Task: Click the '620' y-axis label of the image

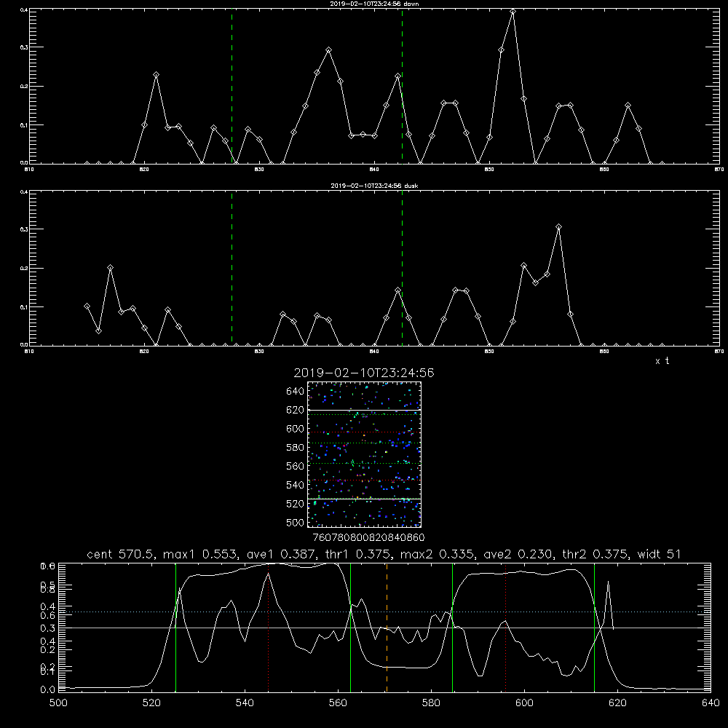Action: (x=296, y=410)
